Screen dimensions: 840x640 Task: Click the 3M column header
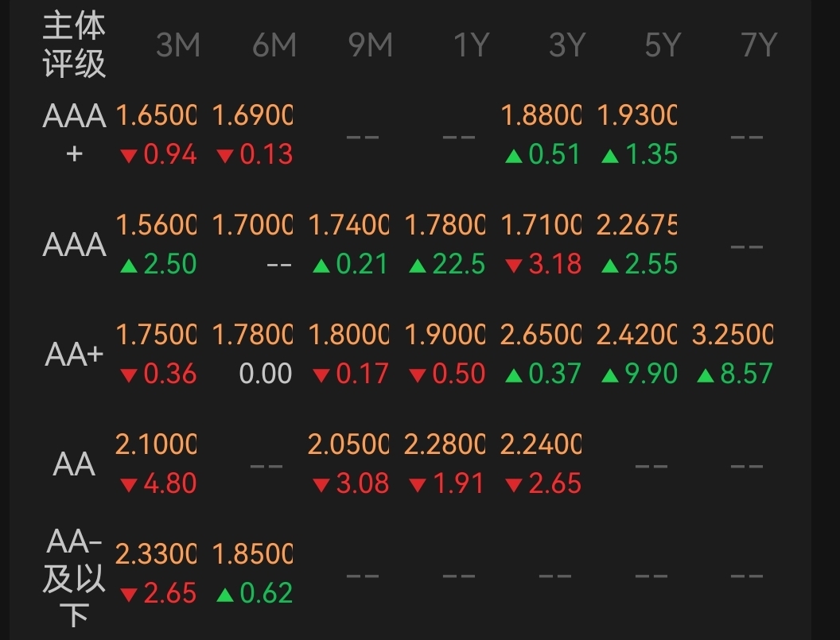tap(177, 45)
